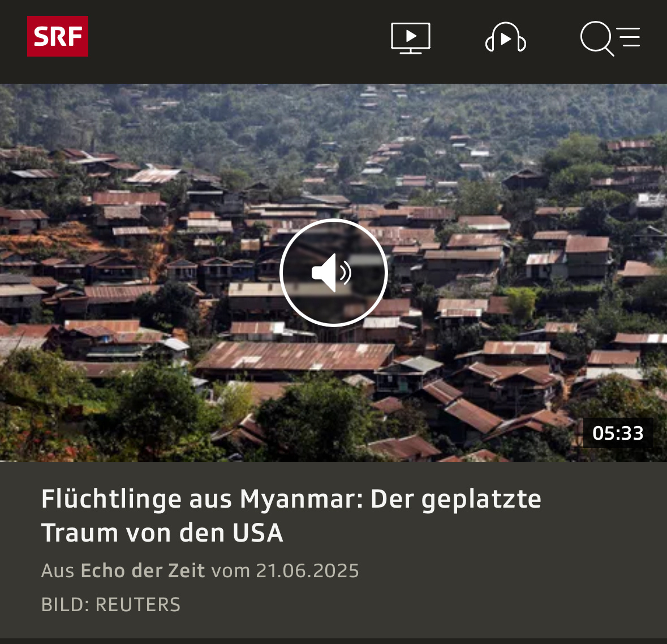This screenshot has width=667, height=644.
Task: Open search with the magnifier icon
Action: 597,38
